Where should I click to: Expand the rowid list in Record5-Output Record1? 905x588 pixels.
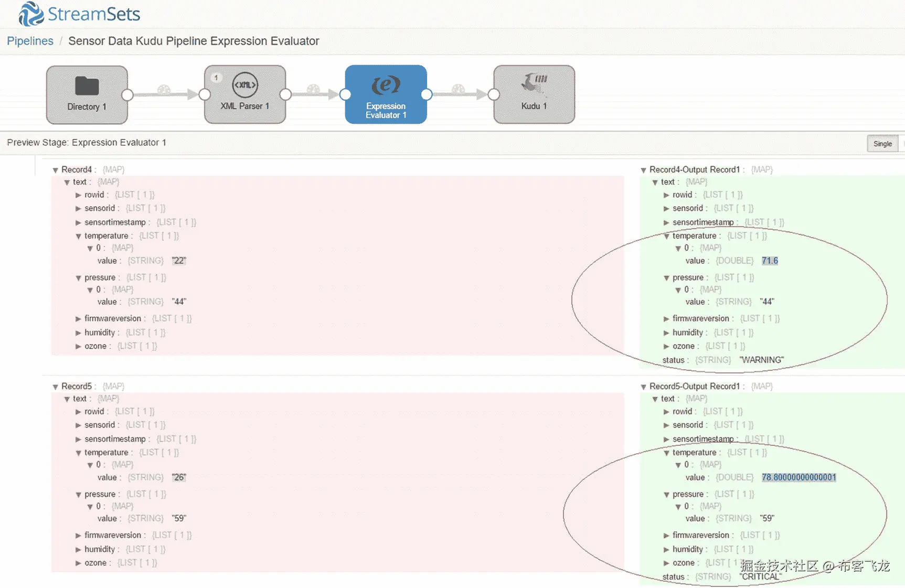[x=665, y=411]
